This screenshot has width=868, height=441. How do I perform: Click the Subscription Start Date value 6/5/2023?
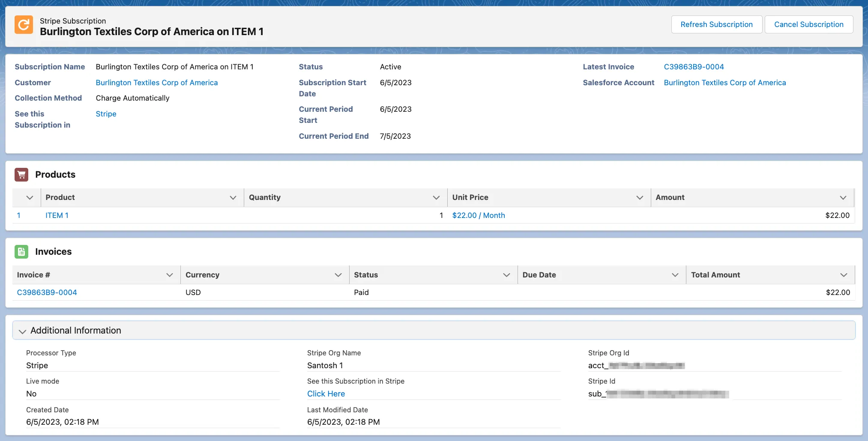click(x=395, y=83)
